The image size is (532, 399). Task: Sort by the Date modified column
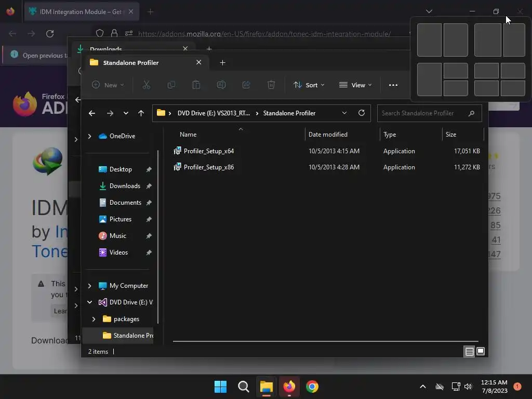pyautogui.click(x=328, y=135)
